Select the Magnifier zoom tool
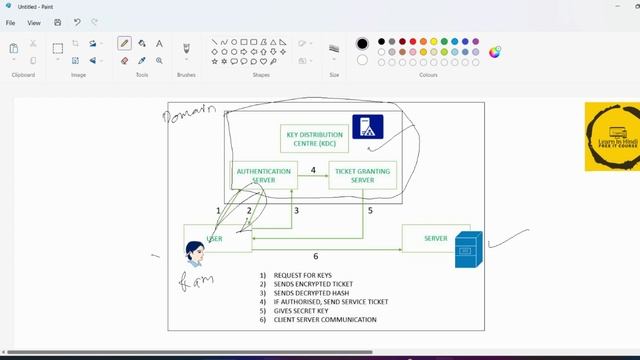Image resolution: width=640 pixels, height=360 pixels. tap(159, 60)
